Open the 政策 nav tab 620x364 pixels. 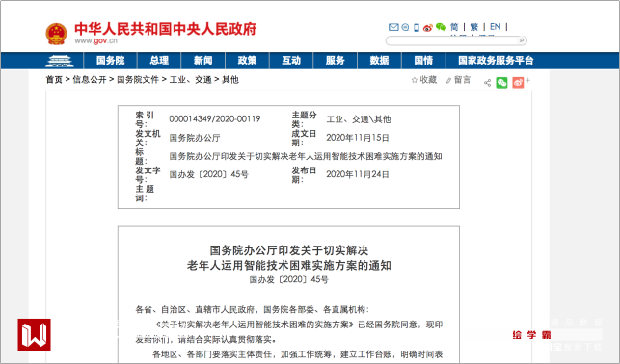(x=247, y=61)
